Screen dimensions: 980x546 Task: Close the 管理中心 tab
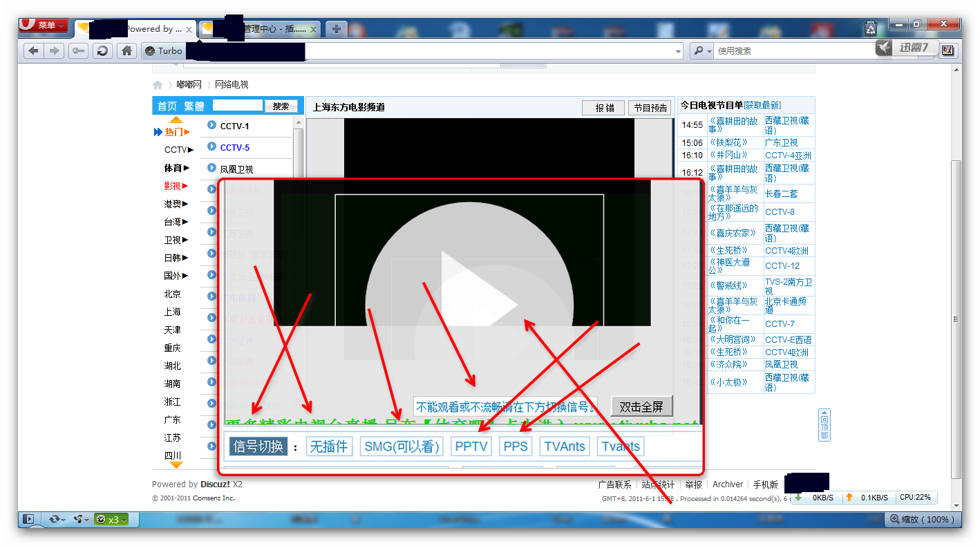[x=314, y=30]
